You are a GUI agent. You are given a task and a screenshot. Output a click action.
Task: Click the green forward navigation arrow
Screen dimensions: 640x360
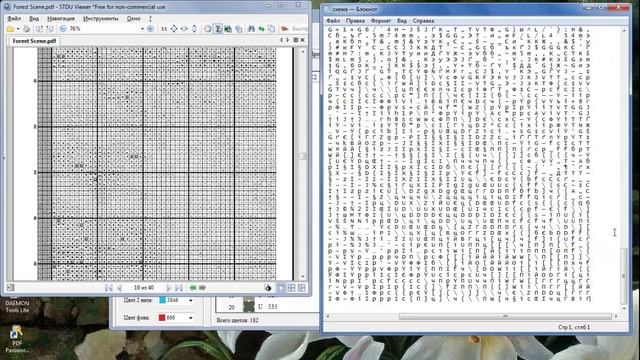(x=202, y=288)
